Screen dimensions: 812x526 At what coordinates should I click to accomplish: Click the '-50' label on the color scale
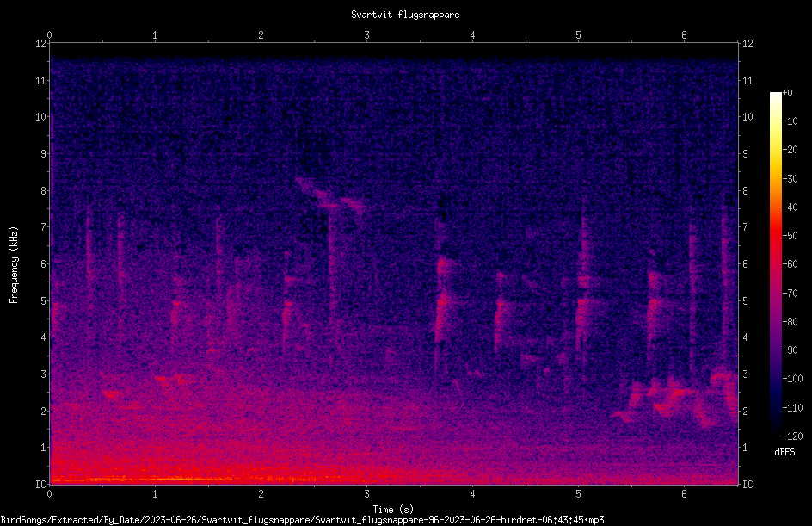[790, 236]
